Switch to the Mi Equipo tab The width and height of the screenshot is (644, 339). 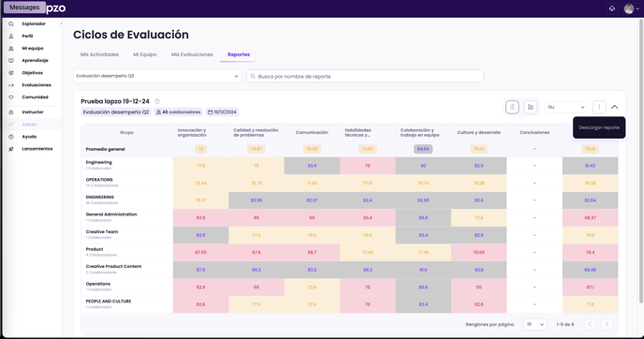(144, 54)
